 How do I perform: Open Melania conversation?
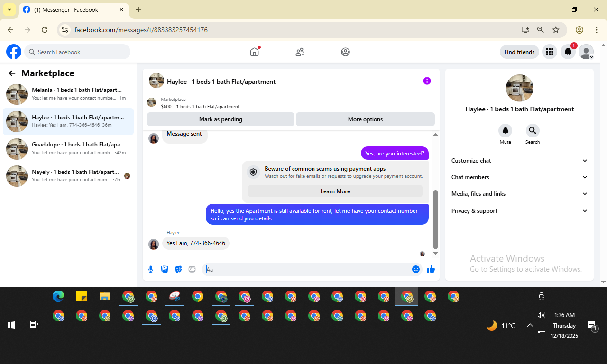pyautogui.click(x=68, y=94)
